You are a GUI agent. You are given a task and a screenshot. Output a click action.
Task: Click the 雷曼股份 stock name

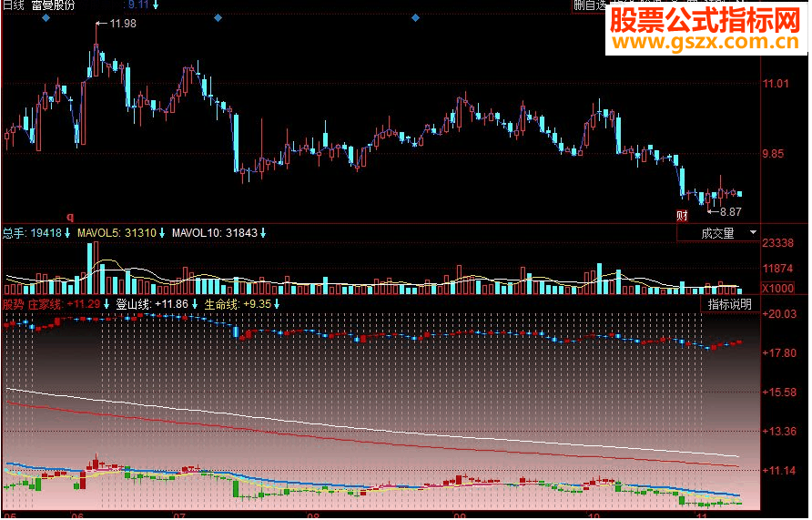pyautogui.click(x=53, y=5)
